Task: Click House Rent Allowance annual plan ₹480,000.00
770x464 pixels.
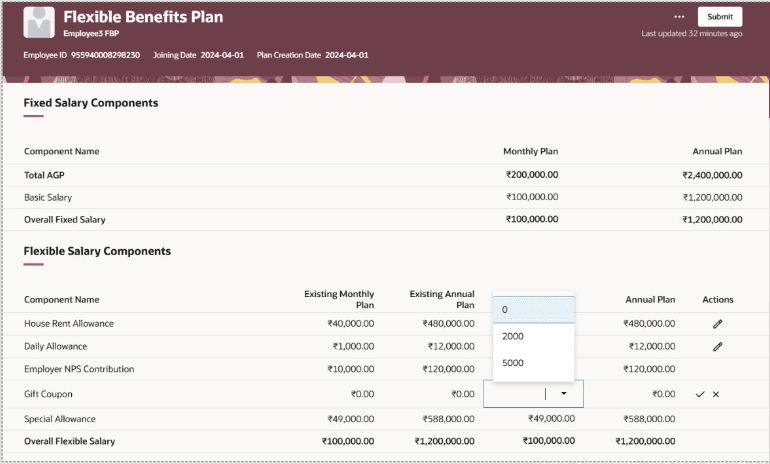Action: 649,324
